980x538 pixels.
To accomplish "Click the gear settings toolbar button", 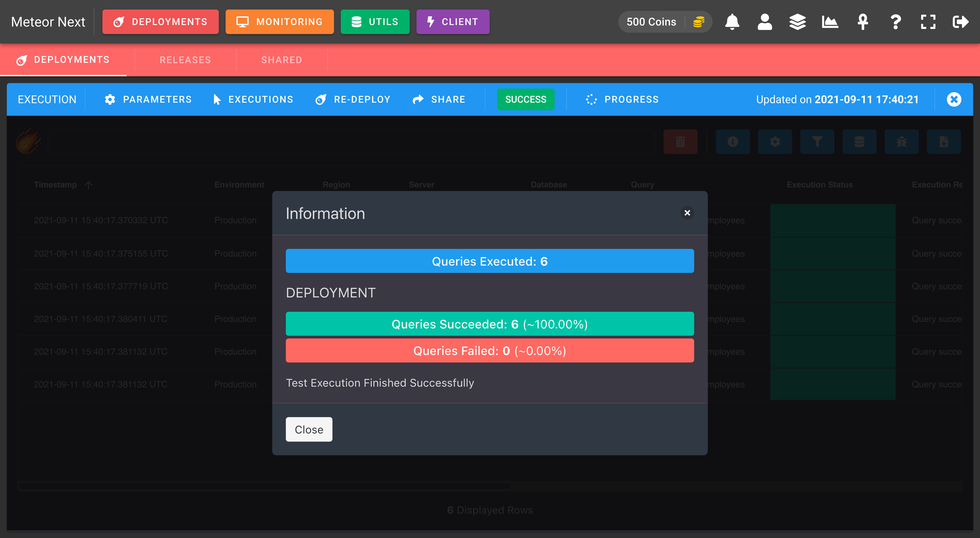I will coord(775,142).
